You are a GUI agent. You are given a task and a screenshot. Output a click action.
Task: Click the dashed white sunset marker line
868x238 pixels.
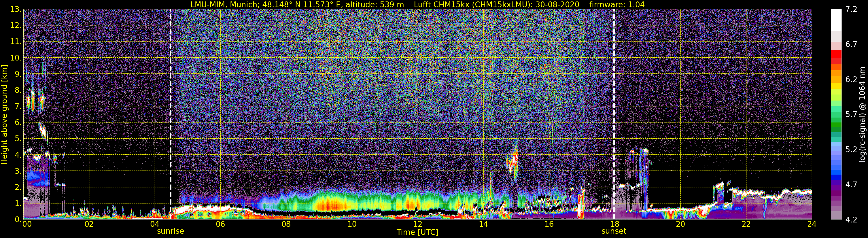coord(614,114)
